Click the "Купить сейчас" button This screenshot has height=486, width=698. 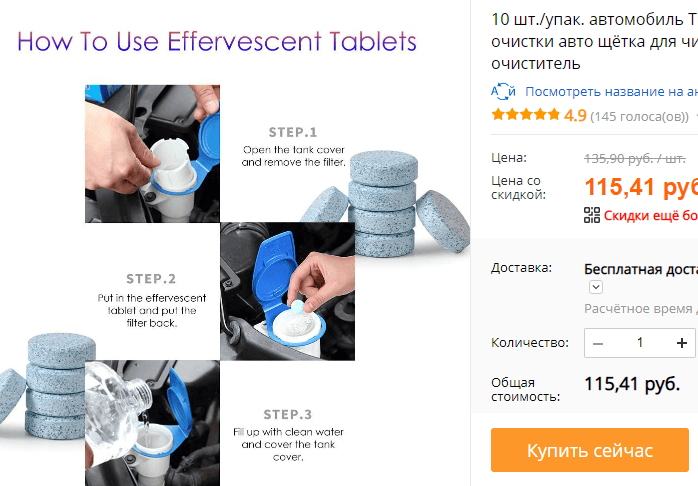coord(590,450)
